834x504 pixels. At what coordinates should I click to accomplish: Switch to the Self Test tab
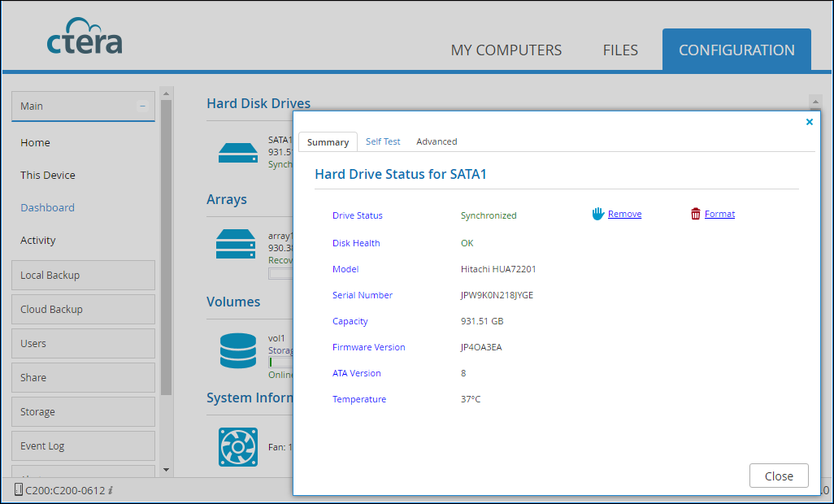(383, 141)
